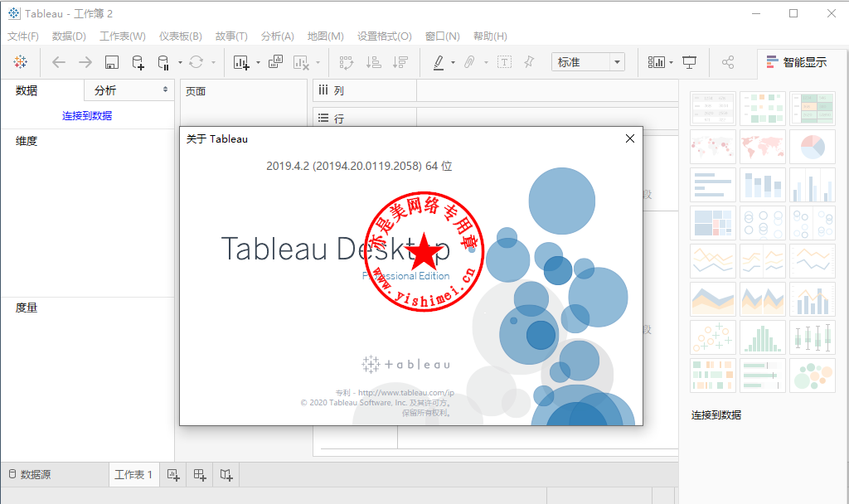Viewport: 849px width, 504px height.
Task: Start presentation mode
Action: [x=689, y=62]
